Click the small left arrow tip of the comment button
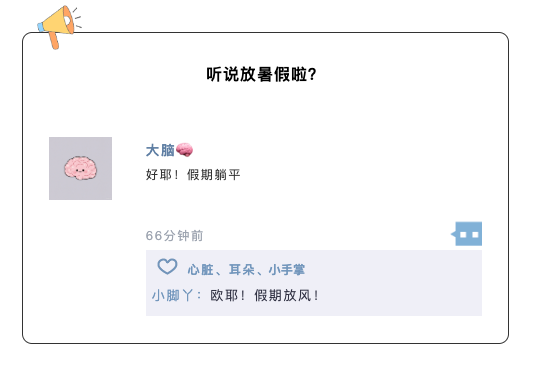This screenshot has height=378, width=541. (453, 234)
